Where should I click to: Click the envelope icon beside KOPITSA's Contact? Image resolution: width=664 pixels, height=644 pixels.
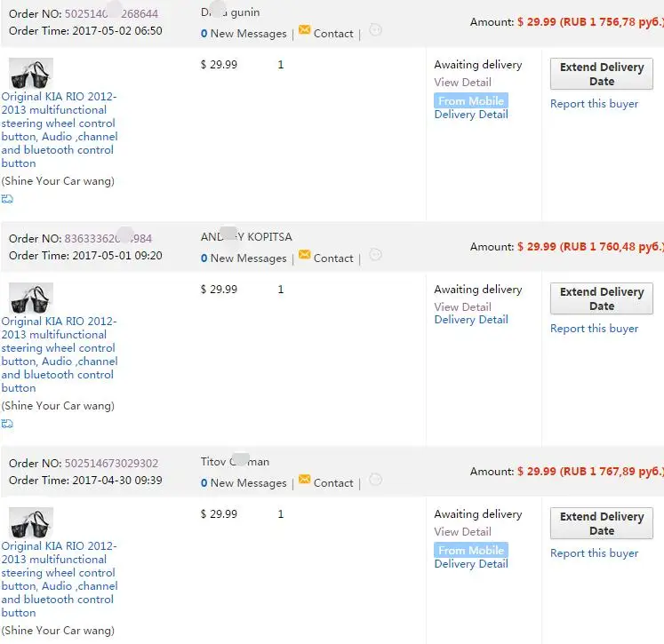(304, 254)
